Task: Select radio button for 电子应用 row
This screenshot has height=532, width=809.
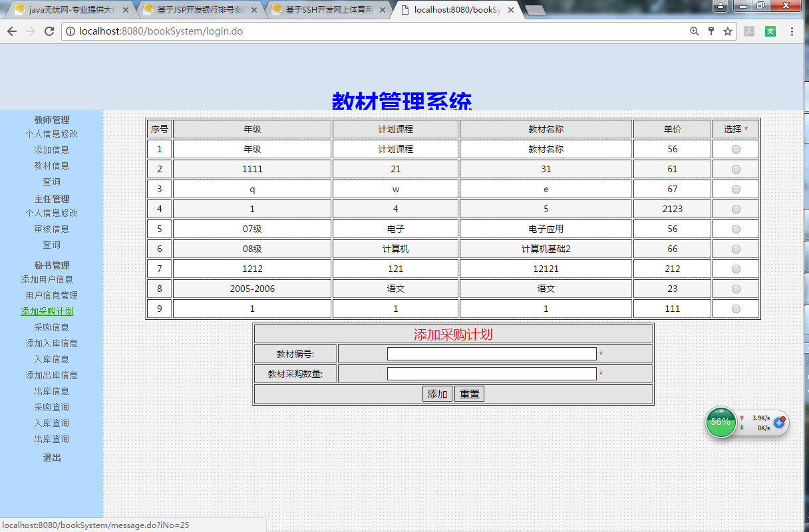Action: (736, 229)
